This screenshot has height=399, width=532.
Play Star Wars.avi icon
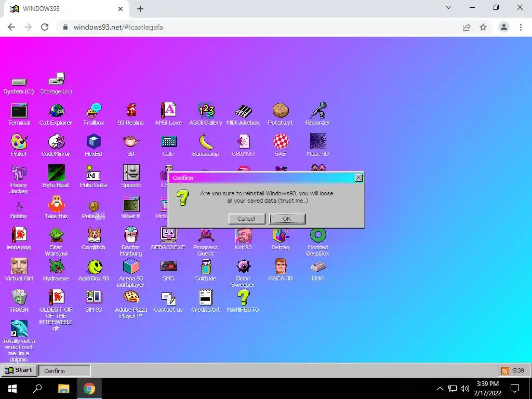click(56, 235)
